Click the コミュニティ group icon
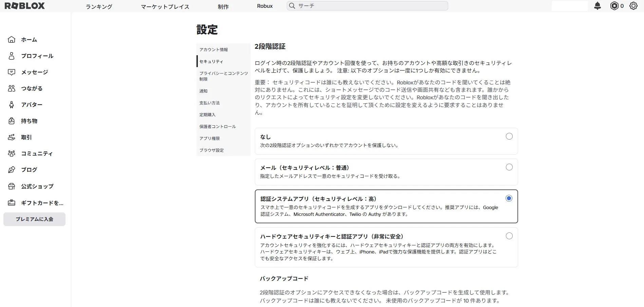The image size is (644, 307). click(x=12, y=153)
